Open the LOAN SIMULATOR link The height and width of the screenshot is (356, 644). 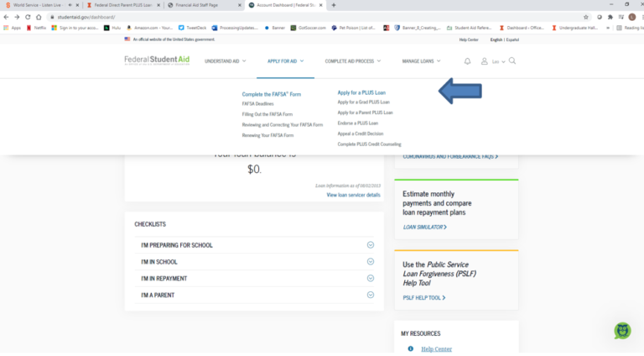(x=424, y=227)
